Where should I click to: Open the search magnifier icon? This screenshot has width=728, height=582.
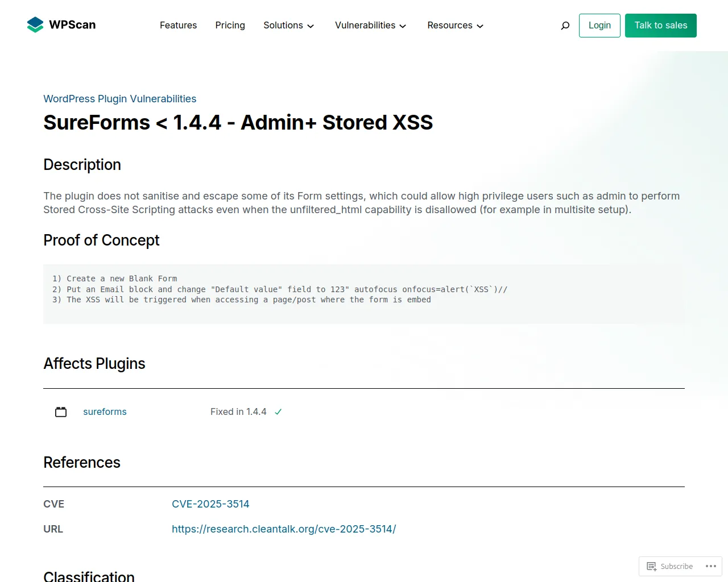tap(565, 26)
